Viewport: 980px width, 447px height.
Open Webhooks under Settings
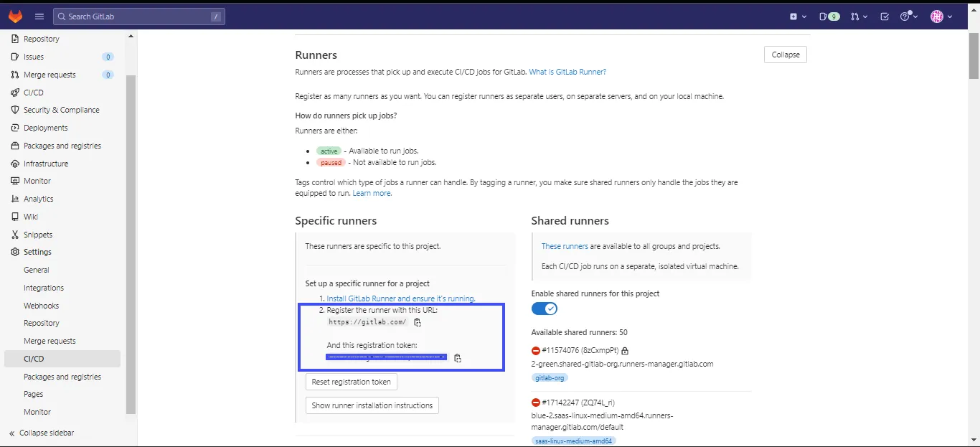[x=41, y=306]
